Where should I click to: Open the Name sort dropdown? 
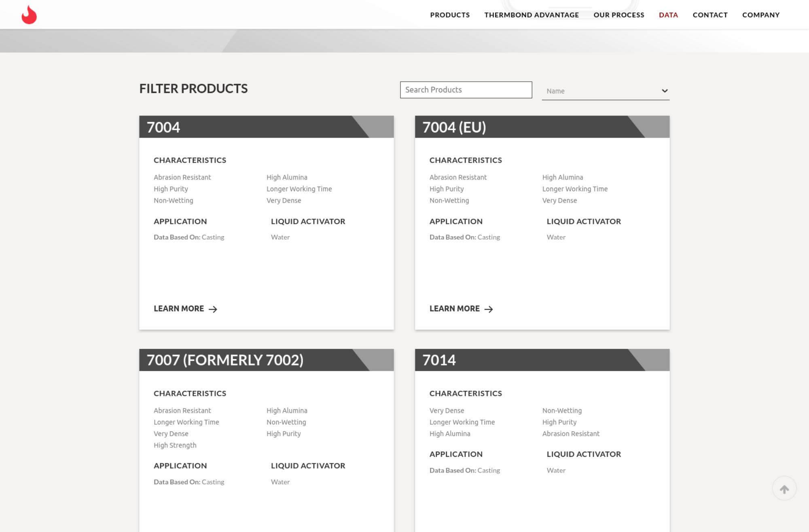[x=606, y=91]
